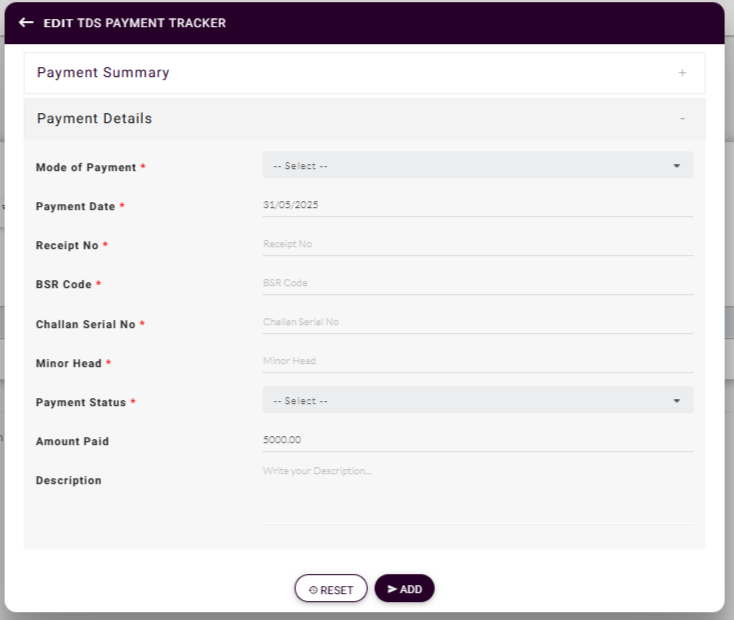Click into the Receipt No field
The width and height of the screenshot is (734, 620).
click(x=477, y=244)
